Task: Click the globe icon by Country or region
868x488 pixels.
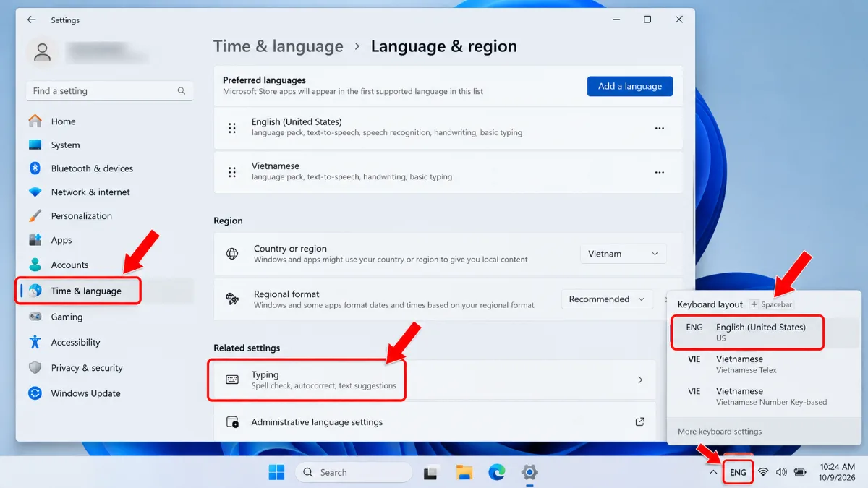Action: click(232, 254)
